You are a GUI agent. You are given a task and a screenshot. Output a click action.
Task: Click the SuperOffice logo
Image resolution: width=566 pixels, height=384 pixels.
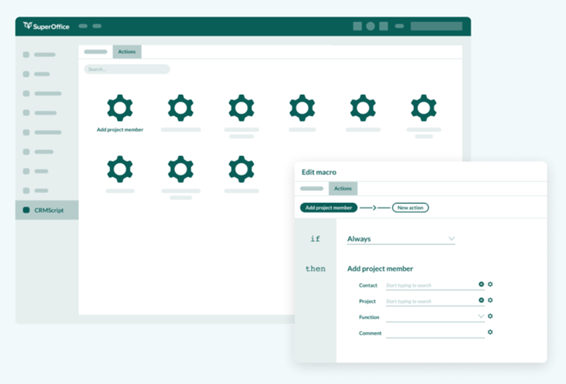(46, 26)
